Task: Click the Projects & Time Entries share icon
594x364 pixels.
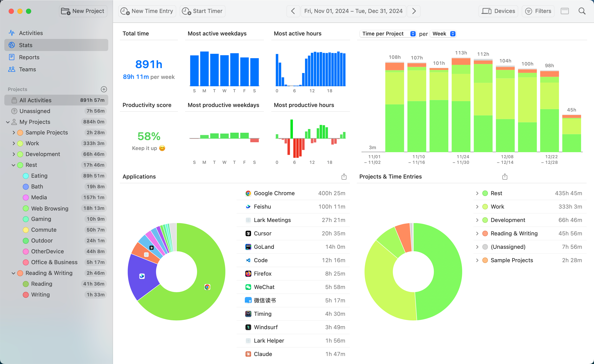Action: [505, 177]
